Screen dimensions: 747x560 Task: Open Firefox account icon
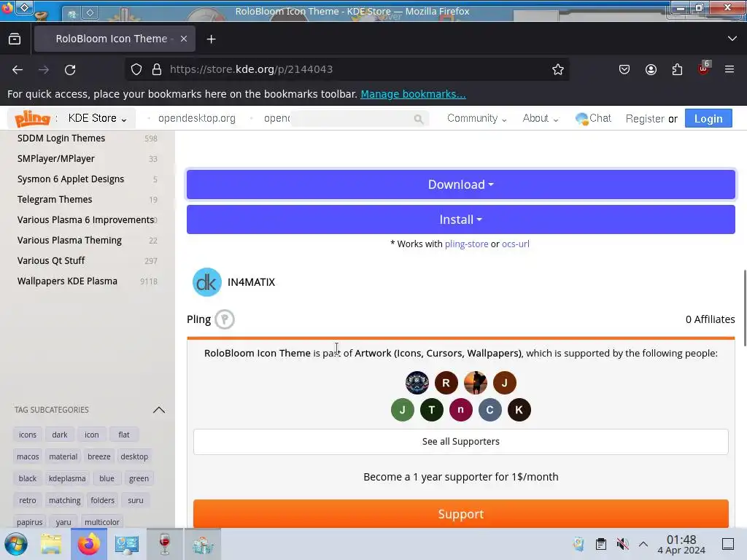pos(651,69)
